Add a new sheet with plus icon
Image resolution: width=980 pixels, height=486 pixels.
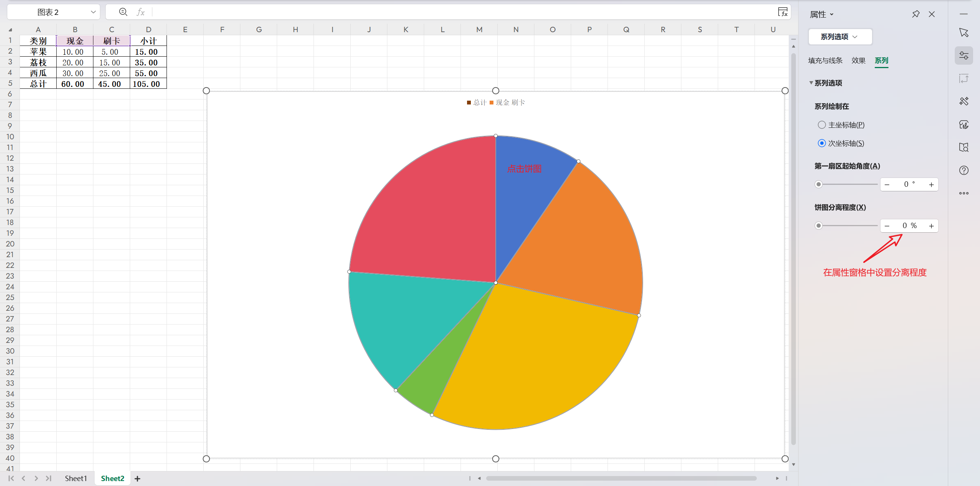click(x=137, y=479)
